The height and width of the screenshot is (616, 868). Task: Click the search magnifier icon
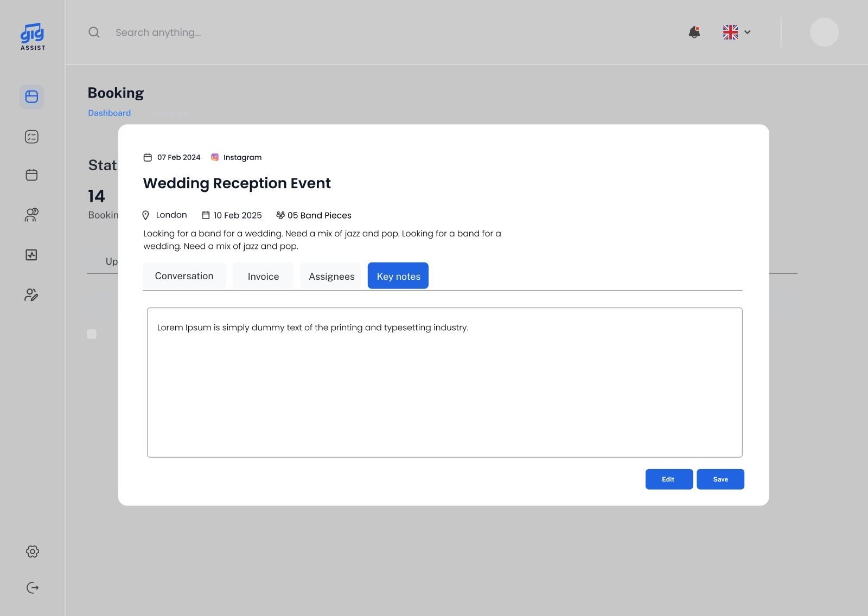point(94,33)
